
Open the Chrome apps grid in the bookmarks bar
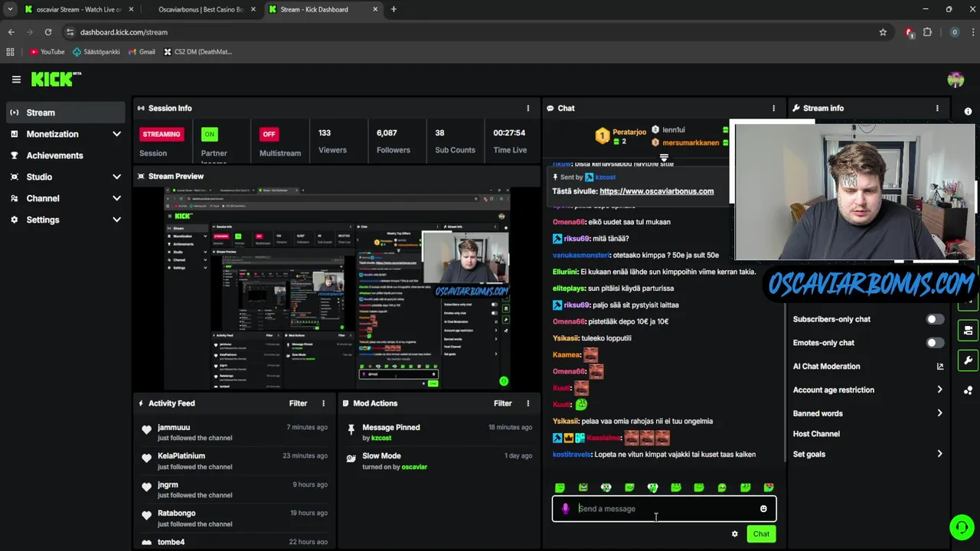tap(10, 52)
